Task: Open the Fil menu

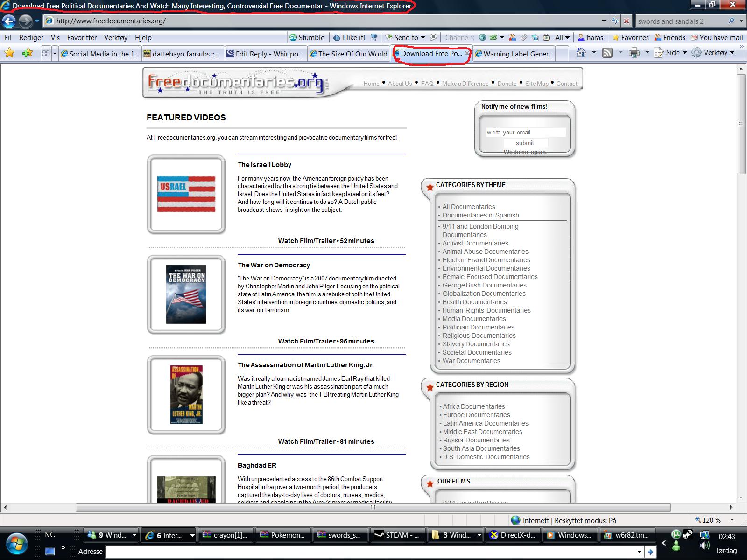Action: 8,38
